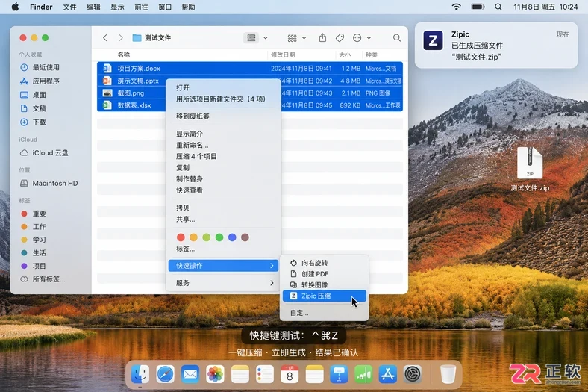
Task: Choose 压缩 4 个项目 in context menu
Action: pyautogui.click(x=224, y=156)
